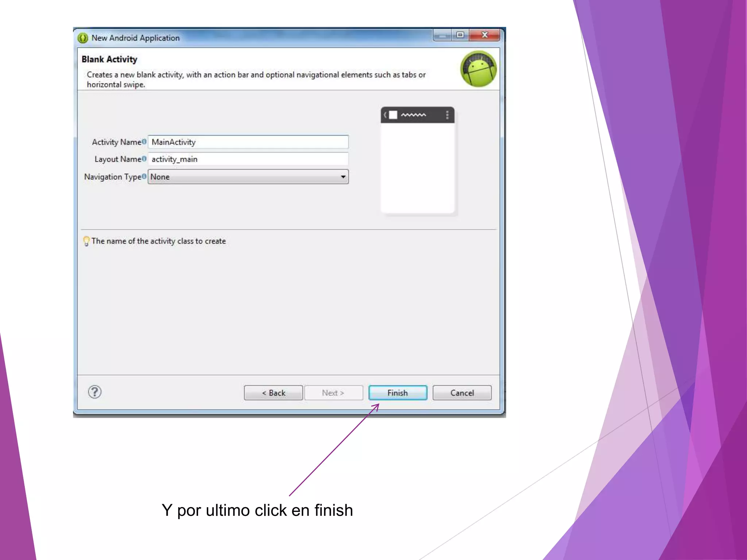747x560 pixels.
Task: Maximize the New Android Application window
Action: coord(460,35)
